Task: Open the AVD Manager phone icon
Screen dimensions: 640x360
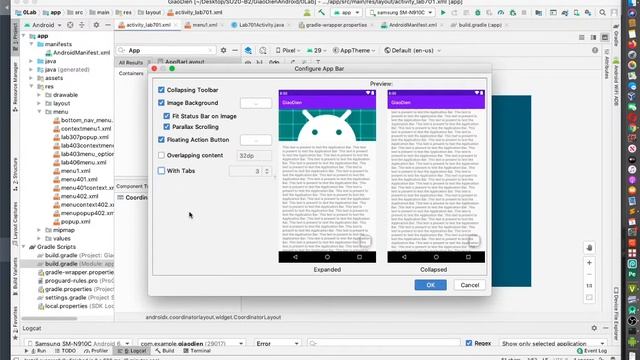Action: coord(576,13)
